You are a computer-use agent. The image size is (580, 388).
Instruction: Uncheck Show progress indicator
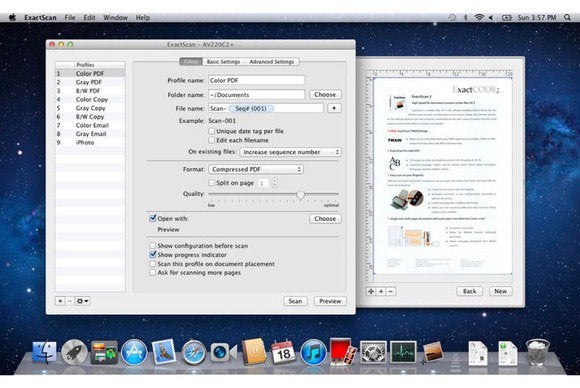(152, 254)
